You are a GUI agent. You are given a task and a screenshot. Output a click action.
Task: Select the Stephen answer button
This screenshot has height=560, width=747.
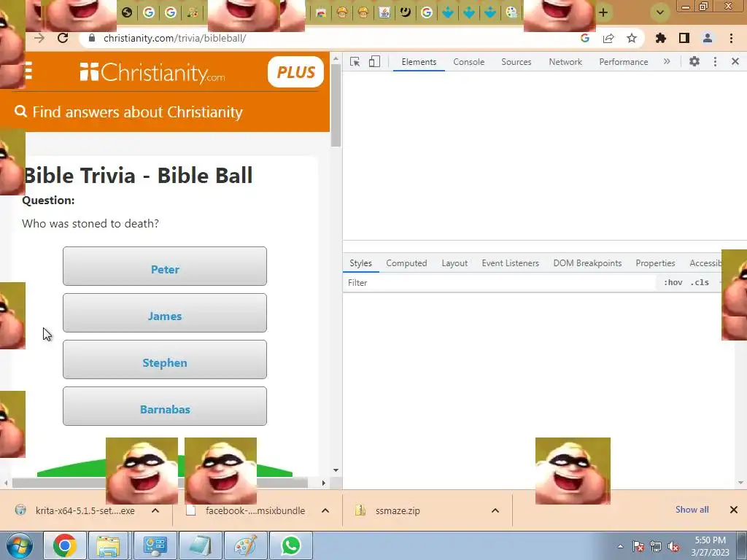tap(165, 359)
